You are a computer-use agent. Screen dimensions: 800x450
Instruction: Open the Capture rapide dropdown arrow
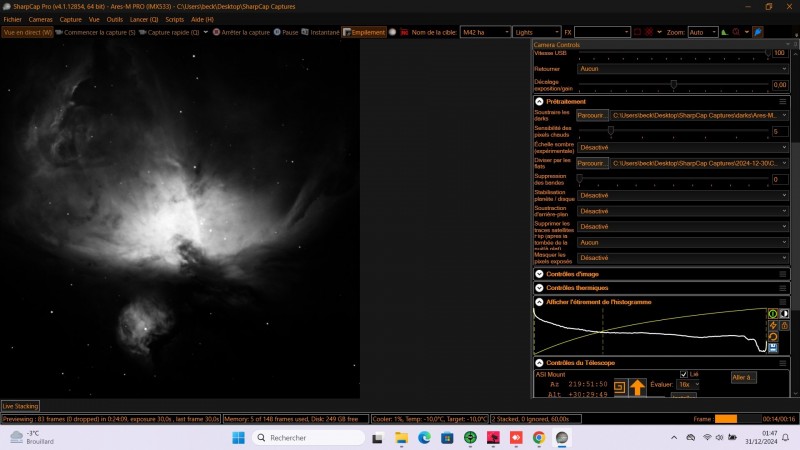pos(206,32)
